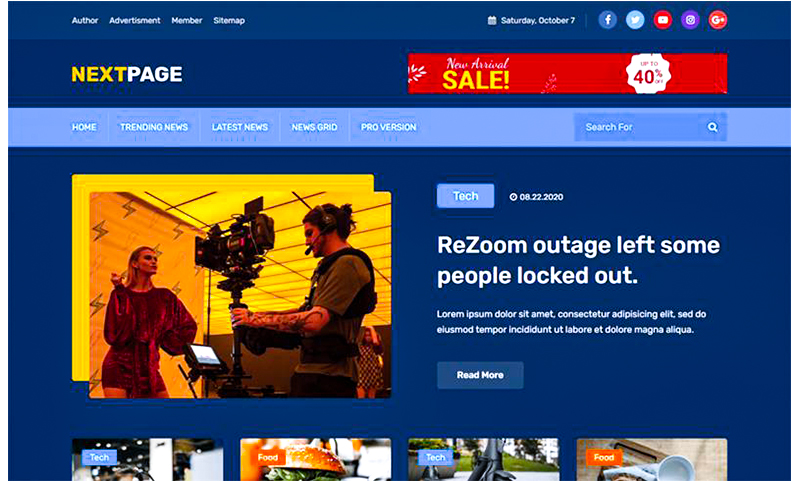Image resolution: width=800 pixels, height=482 pixels.
Task: Click inside the Search For field
Action: pos(635,127)
